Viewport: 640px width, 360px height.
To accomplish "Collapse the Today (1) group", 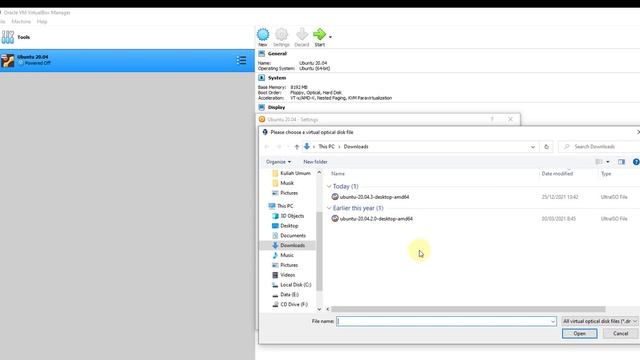I will [x=329, y=187].
